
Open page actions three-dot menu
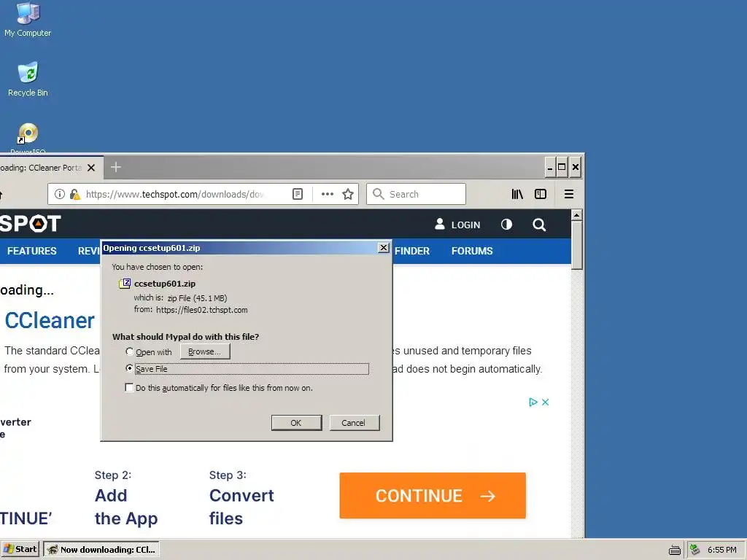pyautogui.click(x=328, y=194)
